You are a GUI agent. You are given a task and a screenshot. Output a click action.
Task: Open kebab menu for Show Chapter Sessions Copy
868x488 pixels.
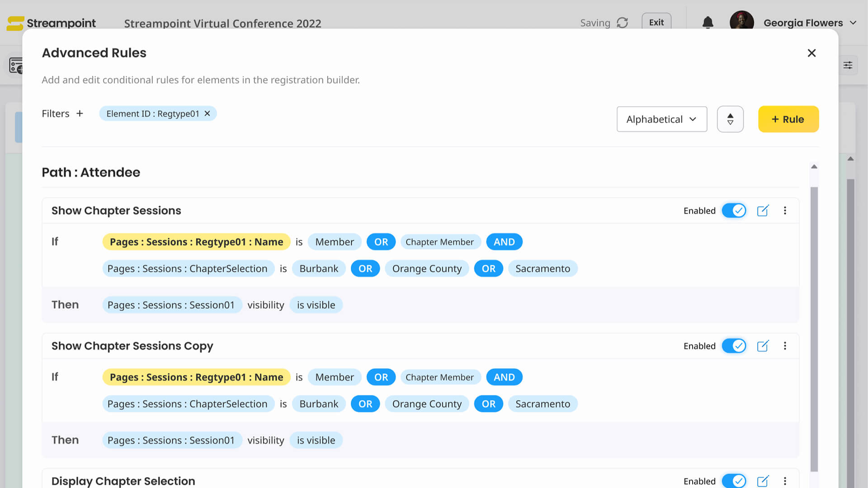click(785, 346)
